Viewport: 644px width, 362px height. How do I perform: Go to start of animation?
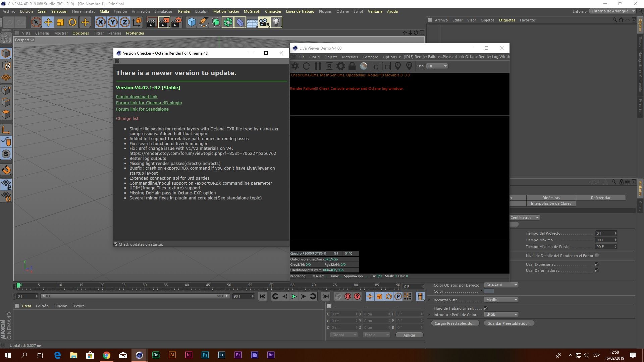pyautogui.click(x=263, y=296)
